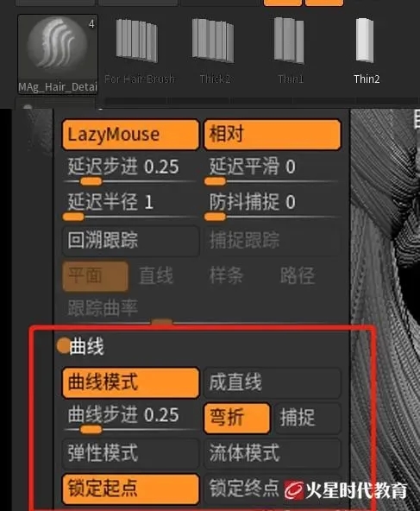
Task: Select the MAg_Hair_Detail brush icon
Action: (x=58, y=54)
